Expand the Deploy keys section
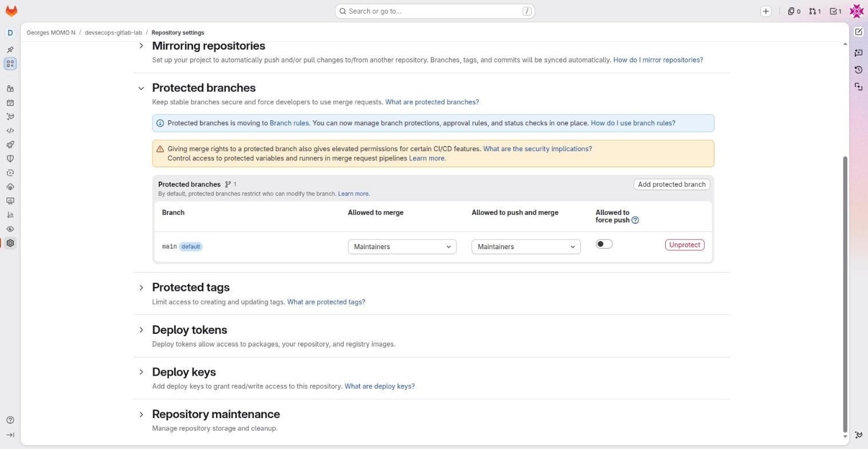This screenshot has height=449, width=868. (x=141, y=372)
